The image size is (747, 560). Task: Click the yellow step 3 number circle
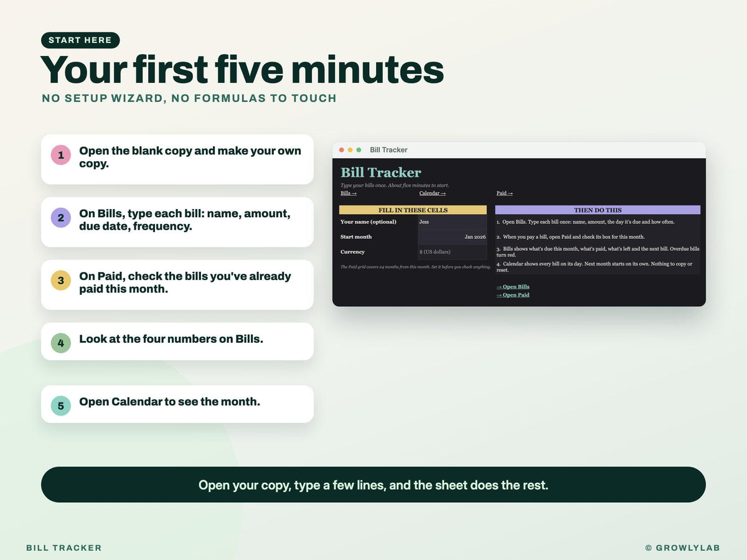[60, 281]
